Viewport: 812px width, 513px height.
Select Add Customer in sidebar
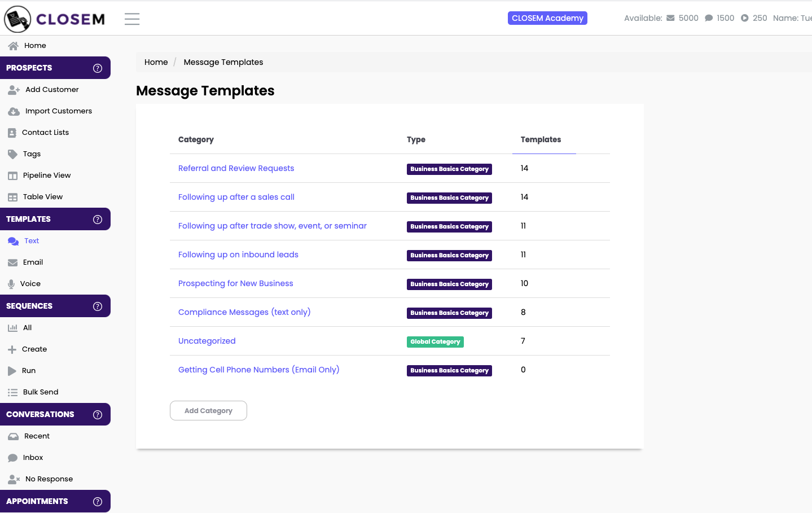pyautogui.click(x=52, y=90)
